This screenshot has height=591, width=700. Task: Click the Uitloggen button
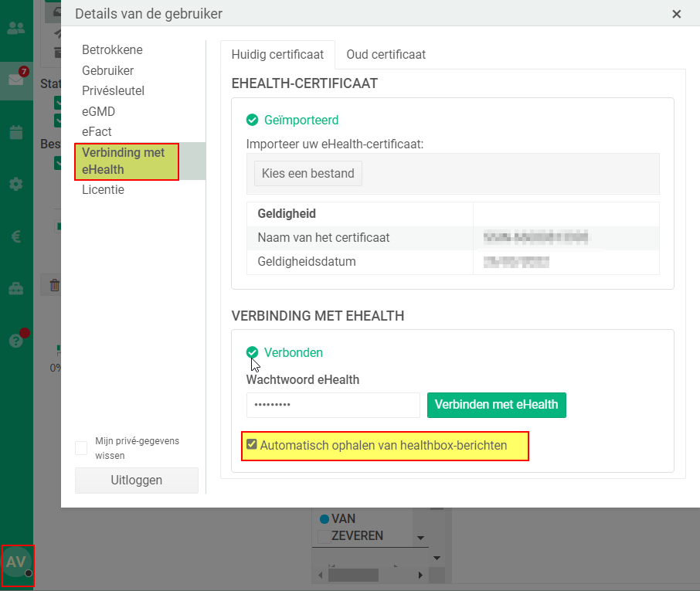[x=136, y=480]
